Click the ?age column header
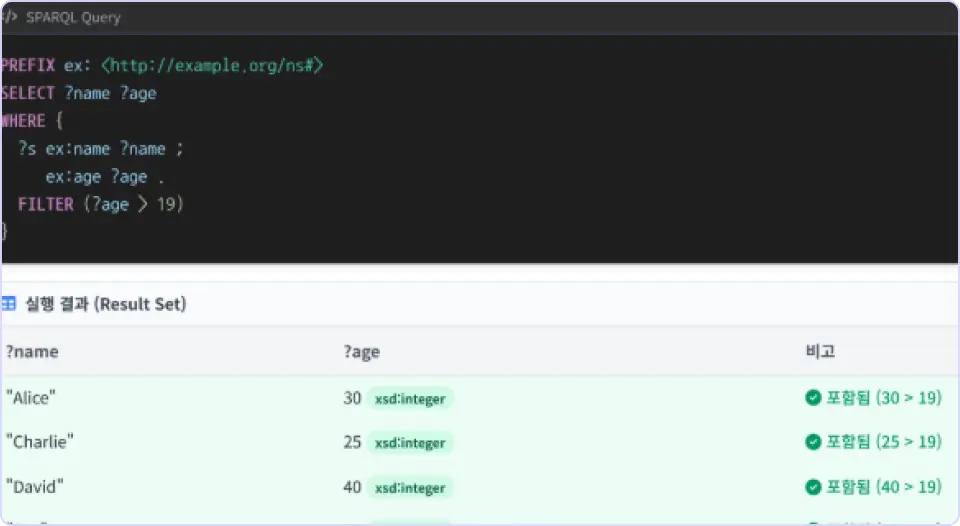 pyautogui.click(x=362, y=352)
